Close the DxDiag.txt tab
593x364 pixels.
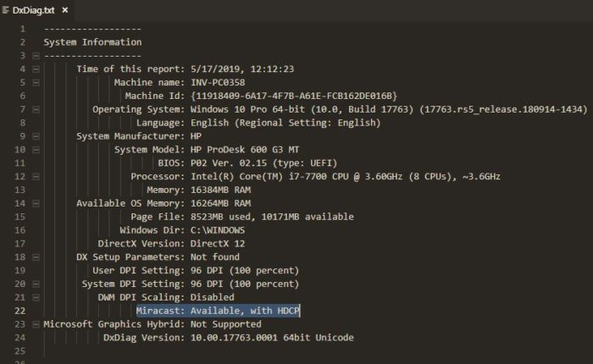click(x=65, y=10)
